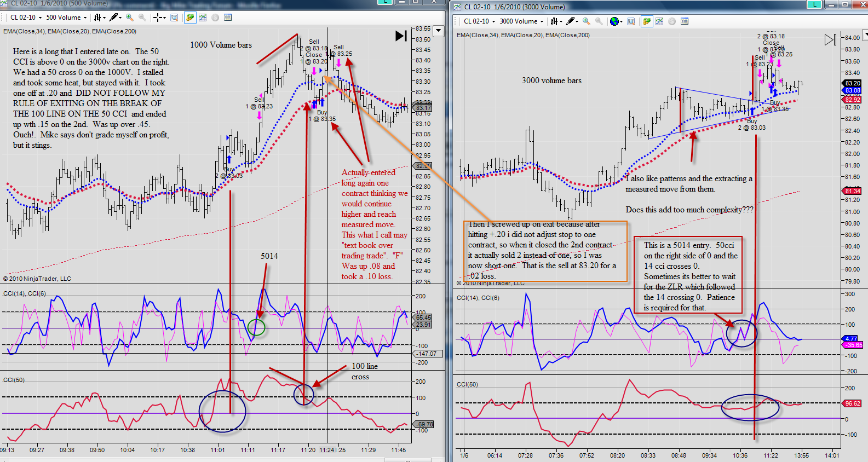The image size is (868, 462).
Task: Open chart style bars dropdown in 500 Volume chart
Action: pyautogui.click(x=99, y=18)
